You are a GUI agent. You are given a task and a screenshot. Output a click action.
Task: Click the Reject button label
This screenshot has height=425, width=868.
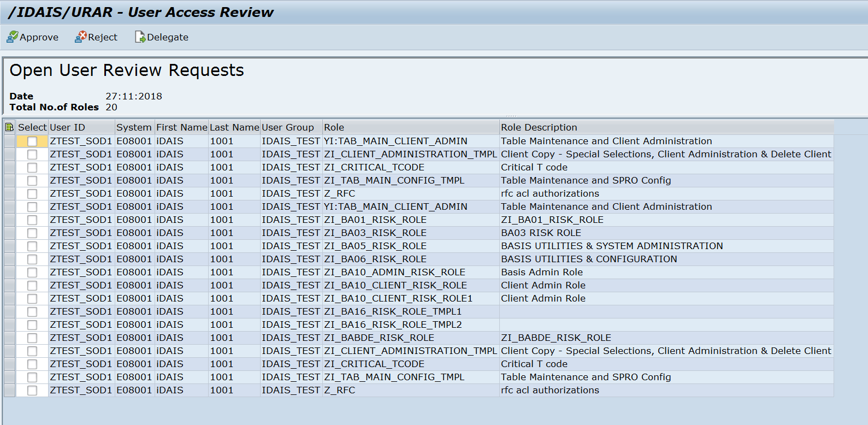[103, 37]
